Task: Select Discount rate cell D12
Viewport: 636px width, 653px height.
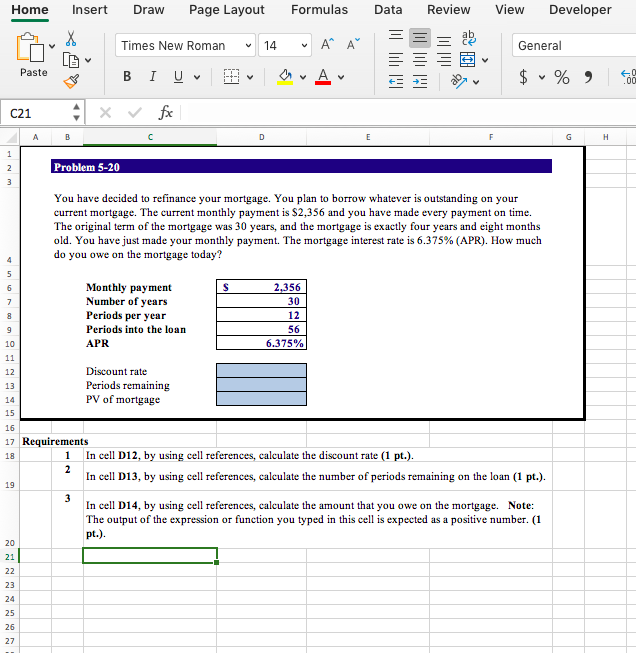Action: [262, 371]
